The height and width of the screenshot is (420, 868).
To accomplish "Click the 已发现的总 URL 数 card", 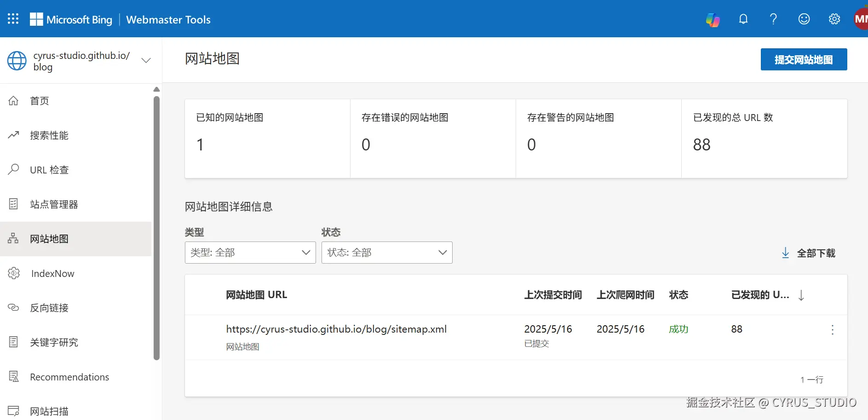I will (765, 138).
